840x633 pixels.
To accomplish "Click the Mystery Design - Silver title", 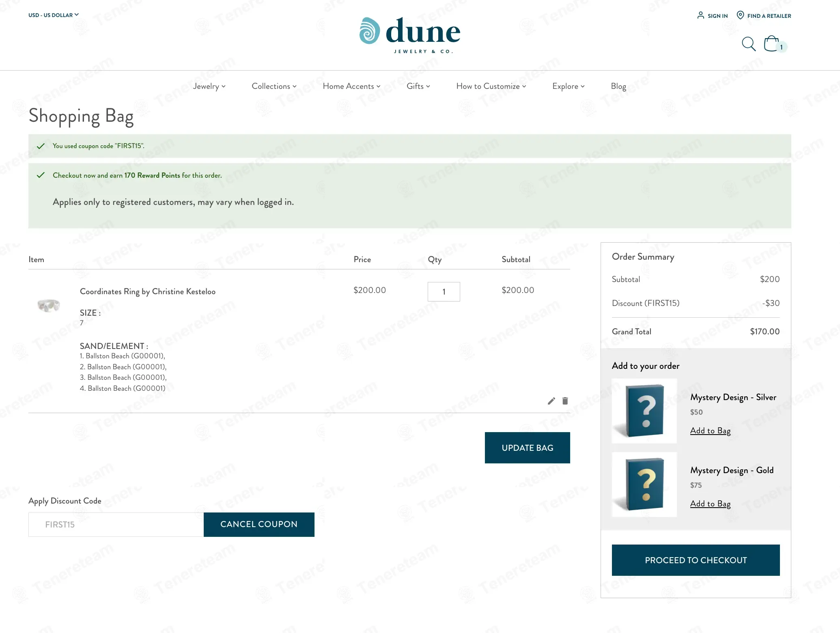I will (733, 397).
